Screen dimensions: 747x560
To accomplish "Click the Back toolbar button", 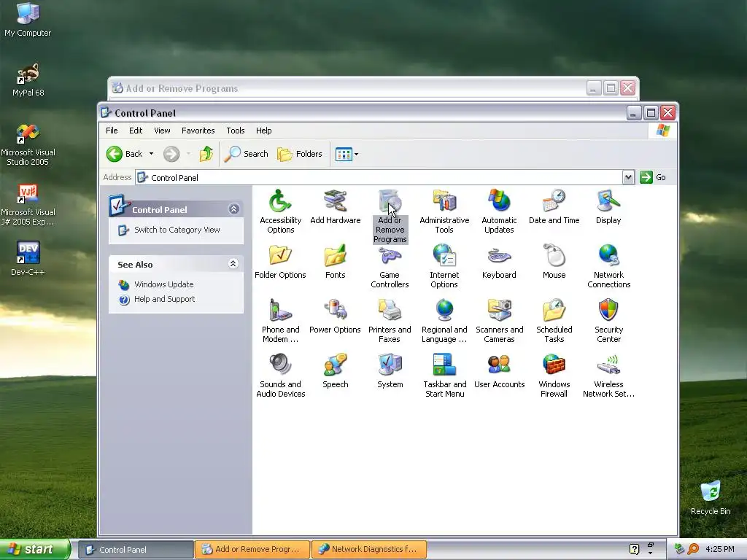I will (124, 154).
